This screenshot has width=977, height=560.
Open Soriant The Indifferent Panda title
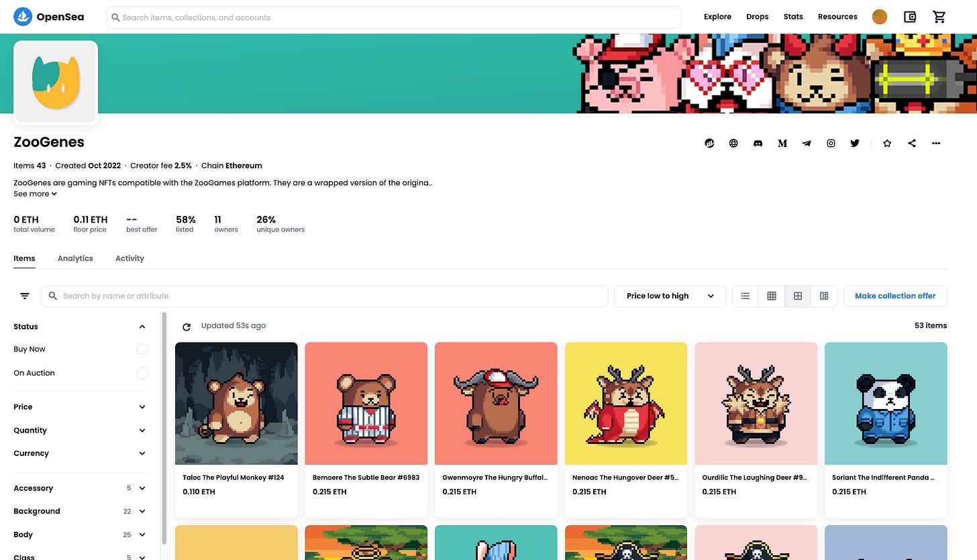pos(884,478)
